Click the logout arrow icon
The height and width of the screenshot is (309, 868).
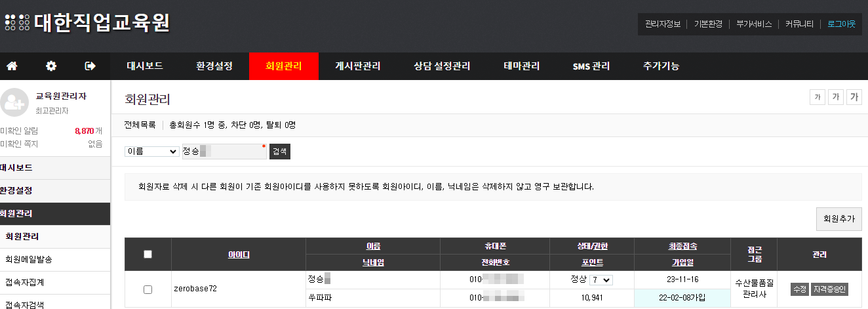point(90,66)
